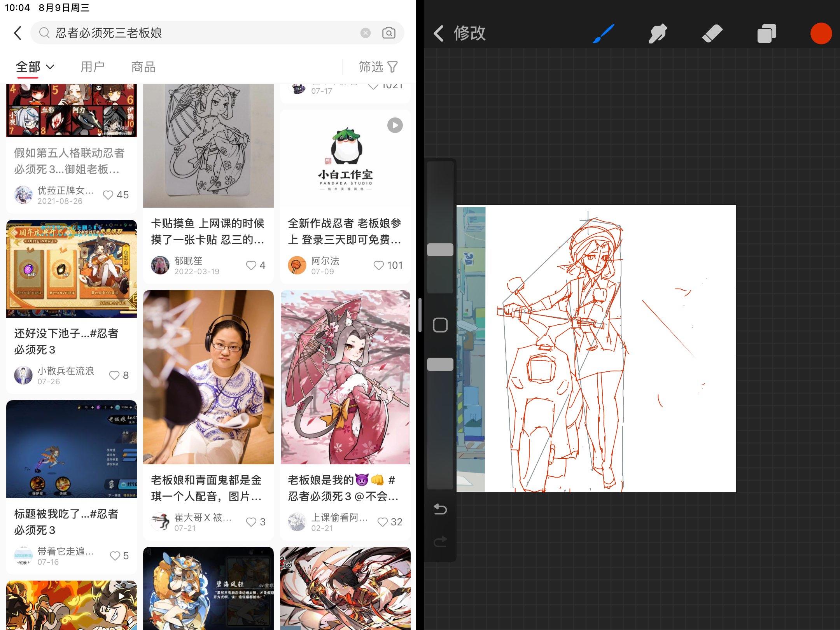
Task: Switch to the 商品 tab
Action: (x=143, y=67)
